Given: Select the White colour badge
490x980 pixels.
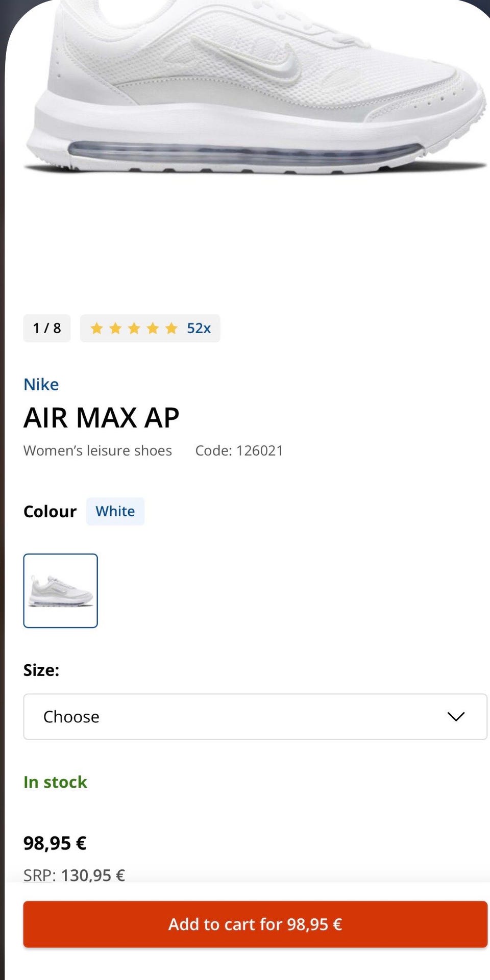Looking at the screenshot, I should (x=115, y=511).
